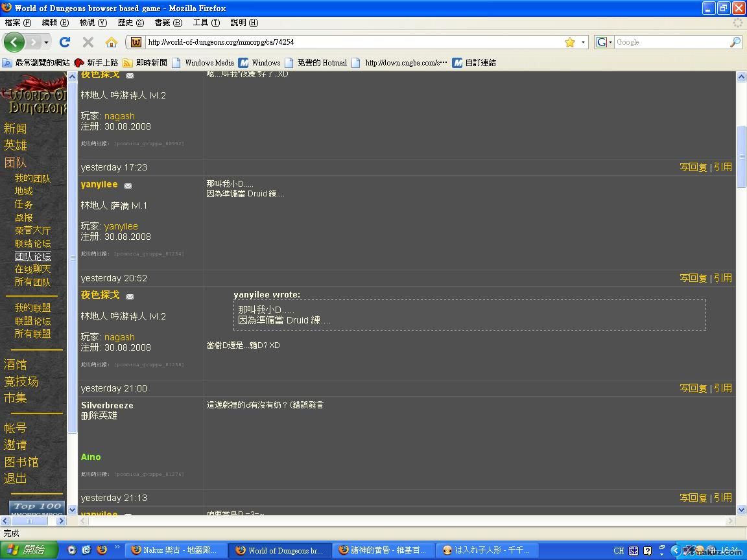
Task: Click the Google search input field
Action: pyautogui.click(x=670, y=42)
